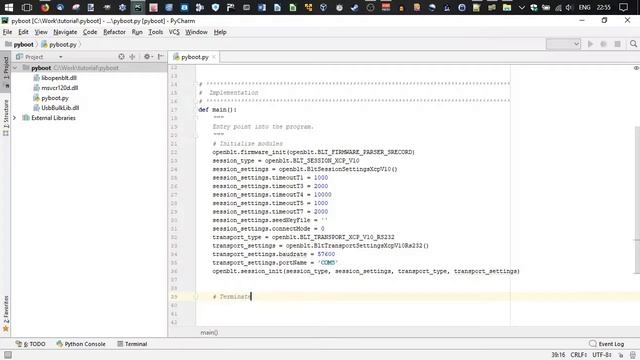This screenshot has height=360, width=640.
Task: Click the collapse all icon in Project panel
Action: point(132,57)
